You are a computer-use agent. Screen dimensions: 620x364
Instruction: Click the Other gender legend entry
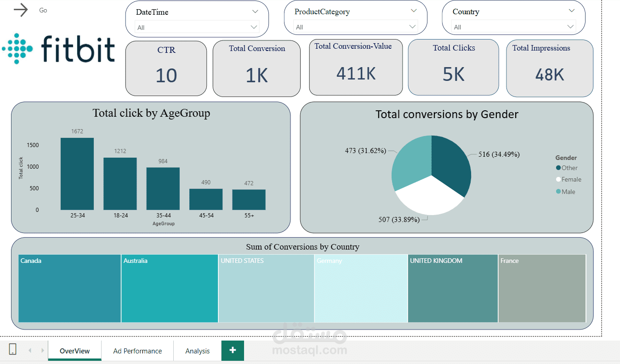pyautogui.click(x=567, y=168)
